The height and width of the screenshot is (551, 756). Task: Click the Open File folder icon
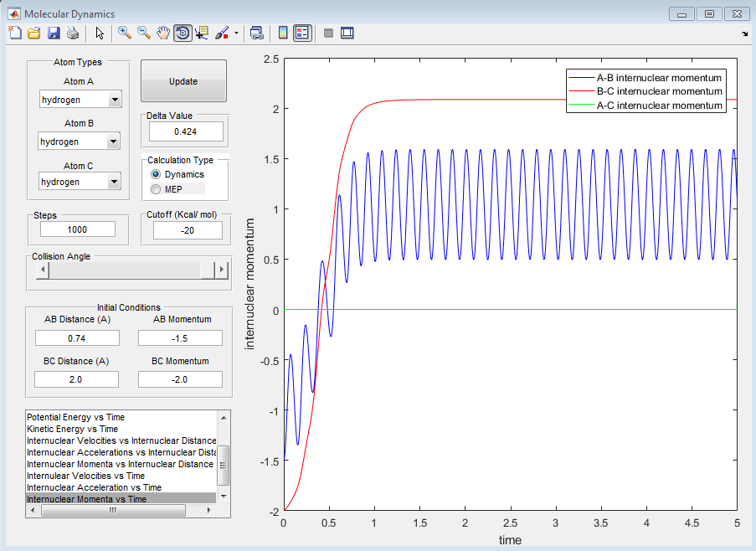(x=33, y=33)
